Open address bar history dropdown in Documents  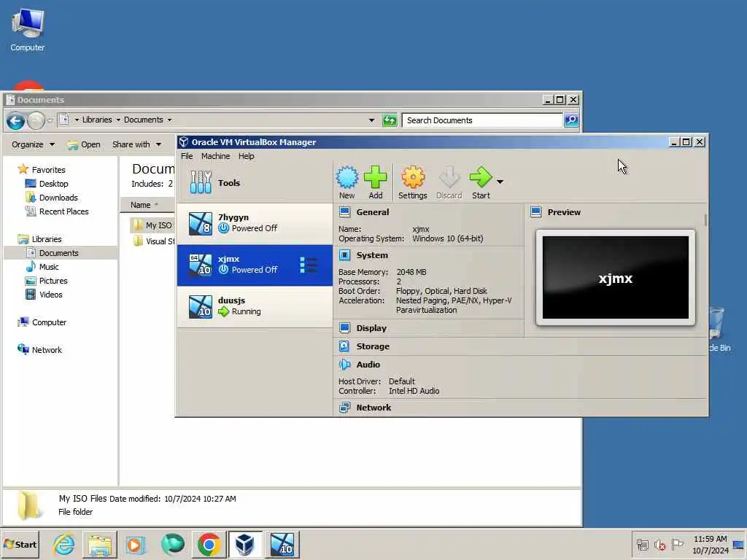pos(371,120)
